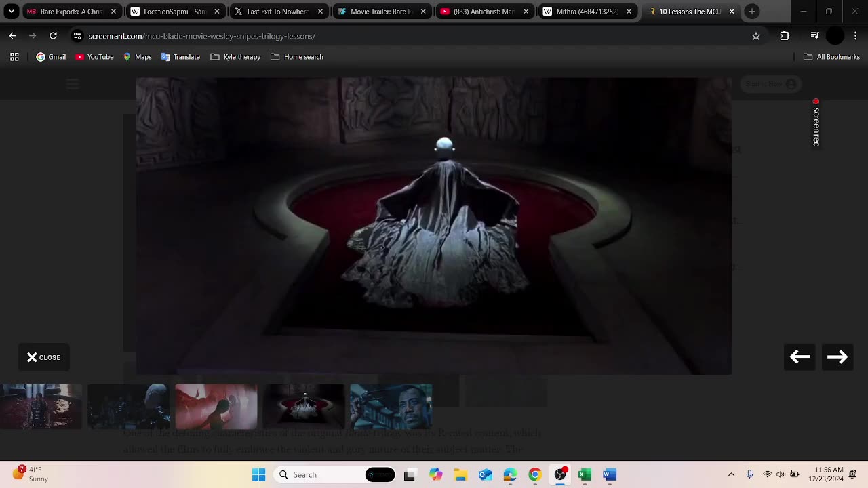Open browser extensions menu

[x=785, y=36]
